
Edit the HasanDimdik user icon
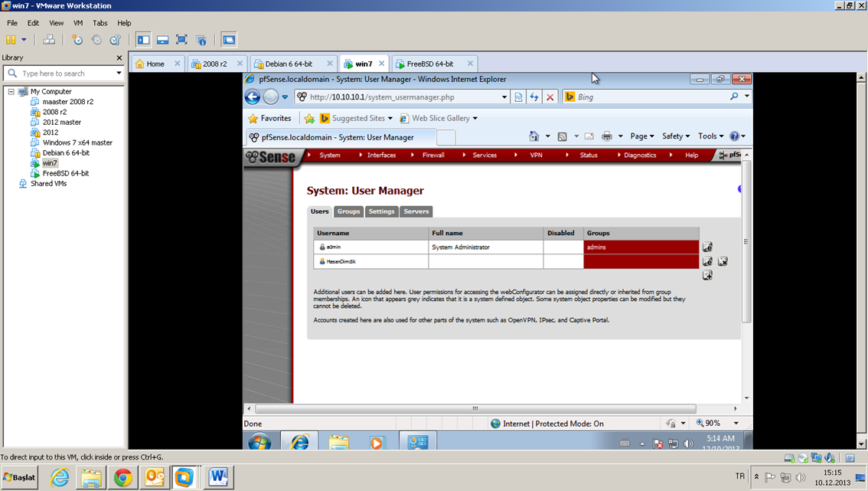707,261
